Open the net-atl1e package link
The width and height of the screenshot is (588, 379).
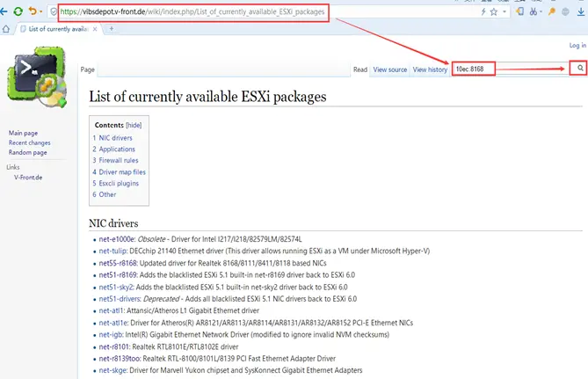(x=113, y=323)
